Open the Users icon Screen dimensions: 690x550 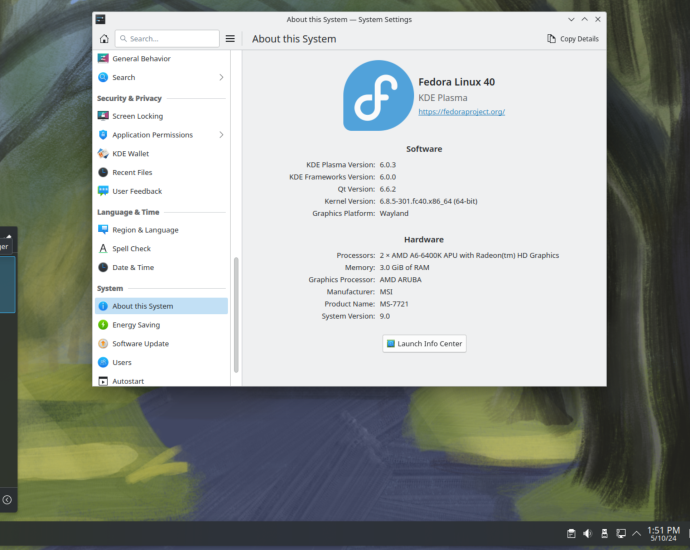[x=103, y=363]
